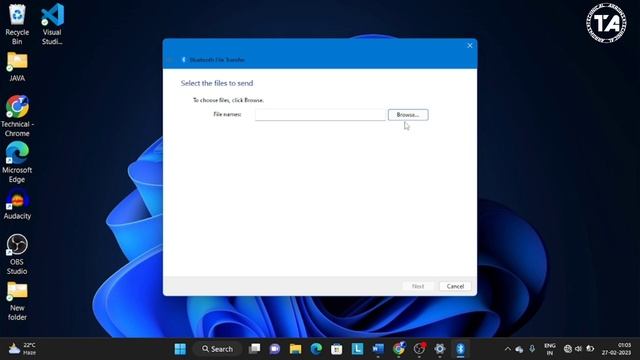Viewport: 640px width, 360px height.
Task: Click the disabled Next button
Action: pos(418,286)
